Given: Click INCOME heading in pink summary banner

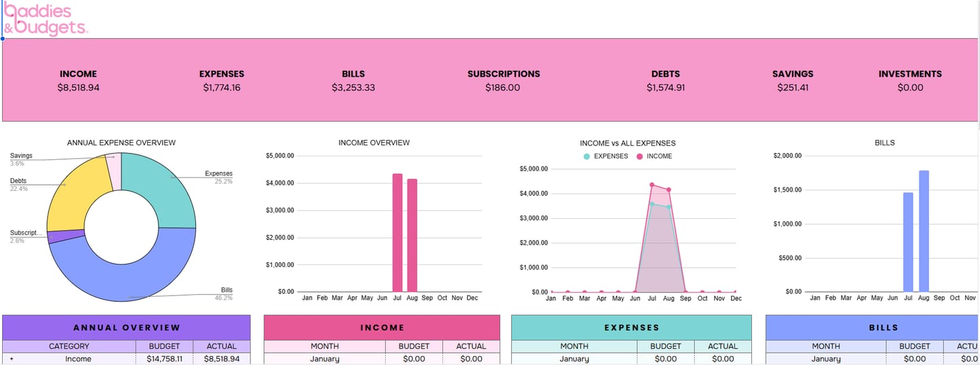Looking at the screenshot, I should [x=78, y=74].
